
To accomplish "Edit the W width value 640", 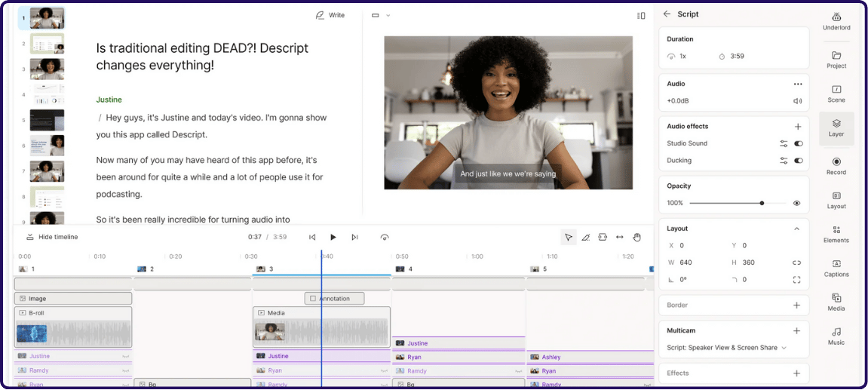I will point(686,263).
